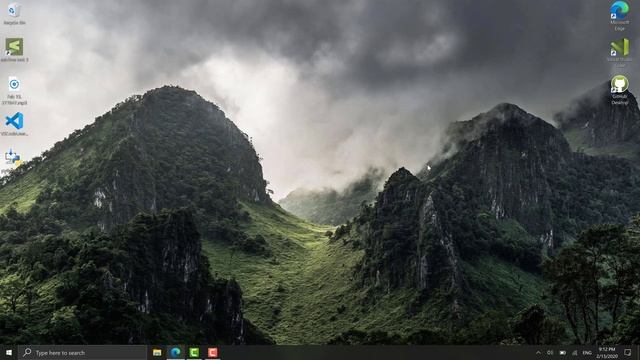This screenshot has width=640, height=360.
Task: Open the taskbar clock and date
Action: coord(607,352)
